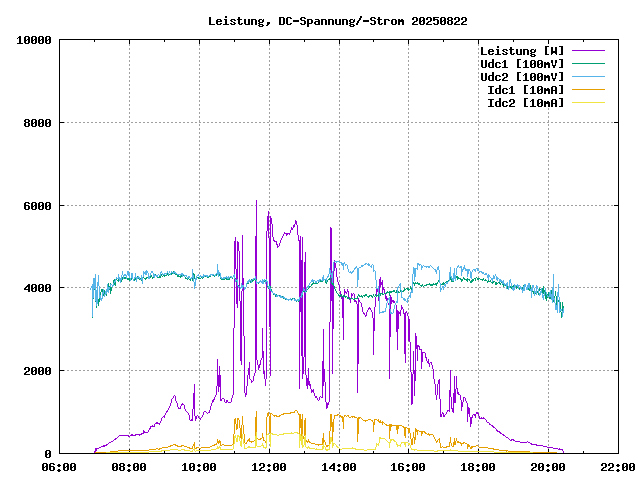Screen dimensions: 640x480
Task: Click the 10000 y-axis tick label
Action: [32, 40]
